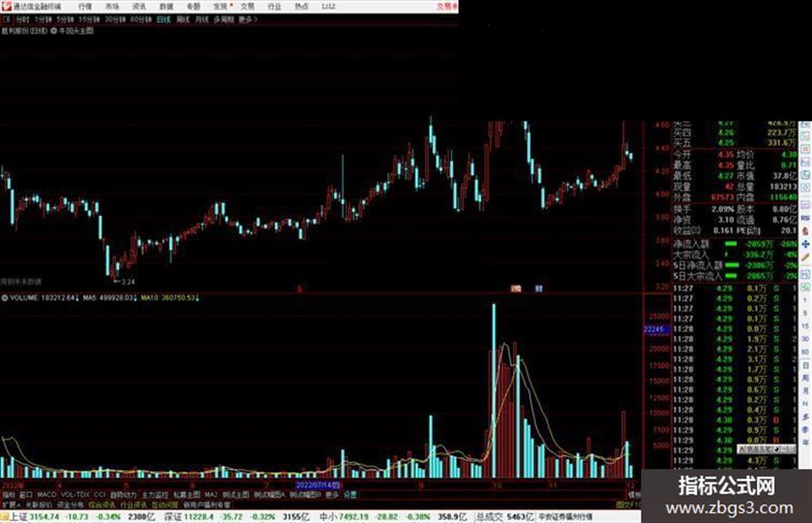Click the MA10 volume average label
This screenshot has width=812, height=523.
(171, 298)
